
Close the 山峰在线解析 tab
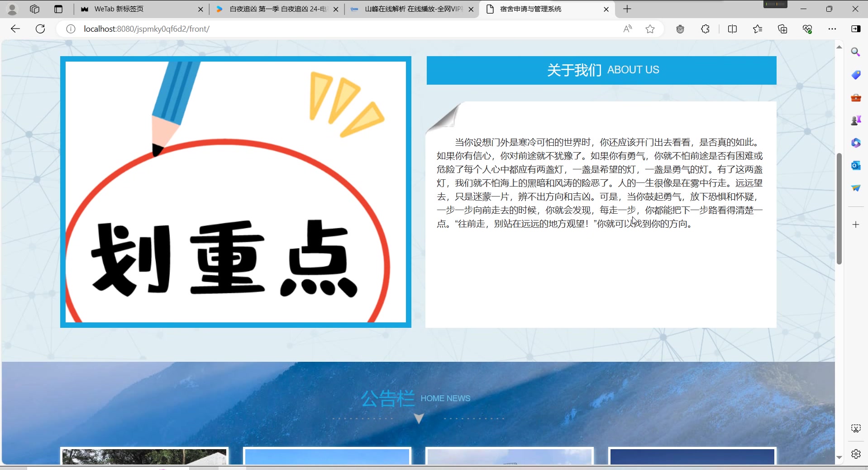(471, 9)
